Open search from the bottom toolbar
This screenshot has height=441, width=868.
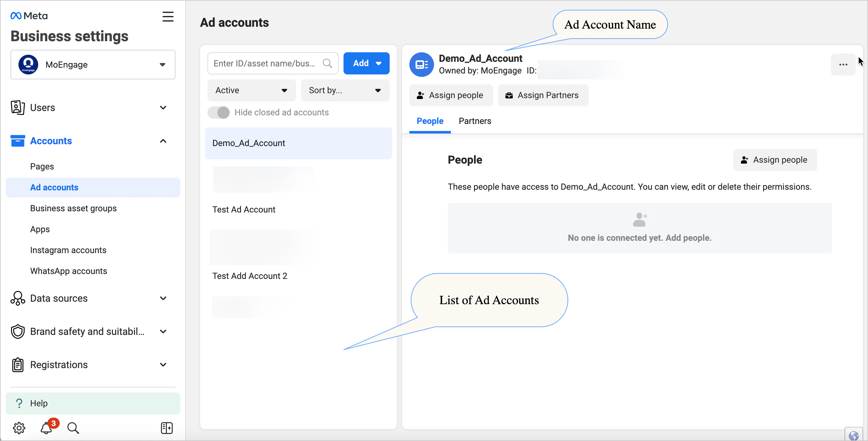[73, 428]
